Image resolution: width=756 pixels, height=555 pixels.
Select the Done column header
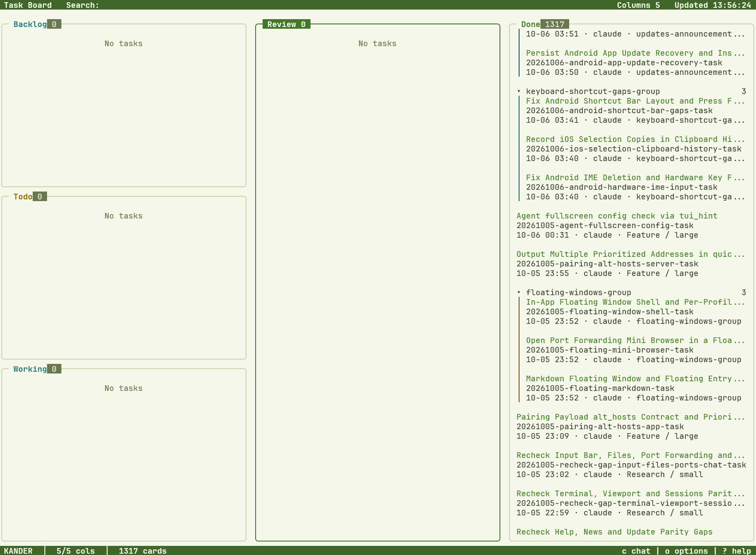pyautogui.click(x=530, y=24)
